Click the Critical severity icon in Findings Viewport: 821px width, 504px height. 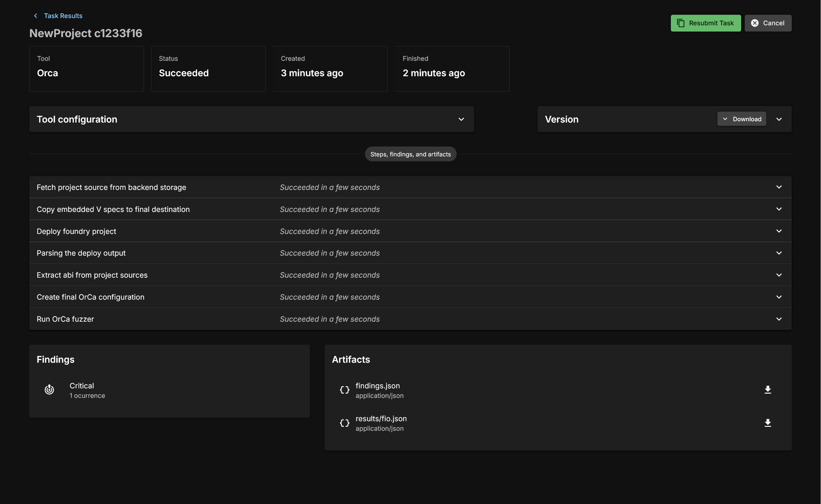click(49, 389)
